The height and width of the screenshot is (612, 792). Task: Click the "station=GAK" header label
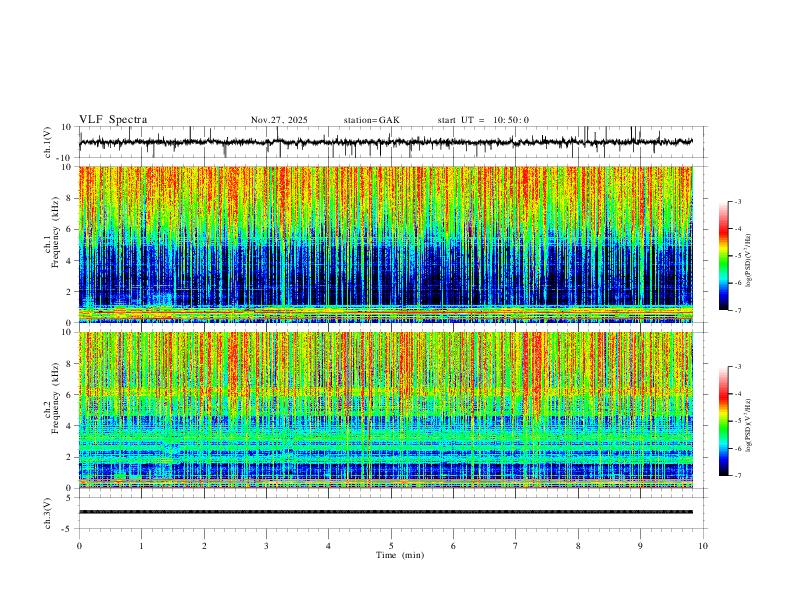[x=371, y=120]
